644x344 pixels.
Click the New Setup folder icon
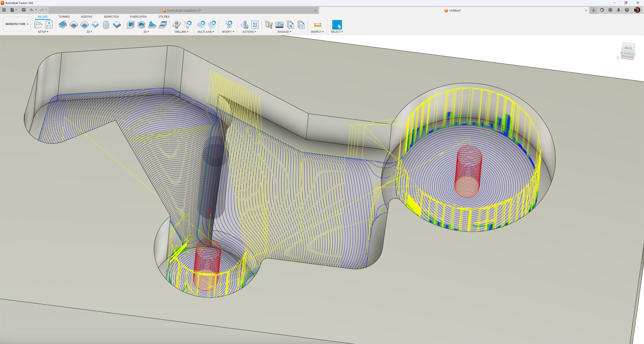click(38, 25)
